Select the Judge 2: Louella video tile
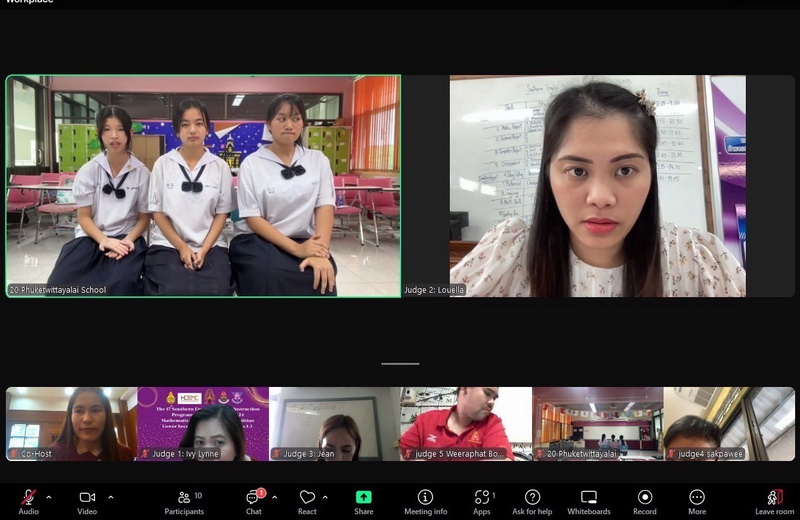This screenshot has height=520, width=800. pos(597,186)
